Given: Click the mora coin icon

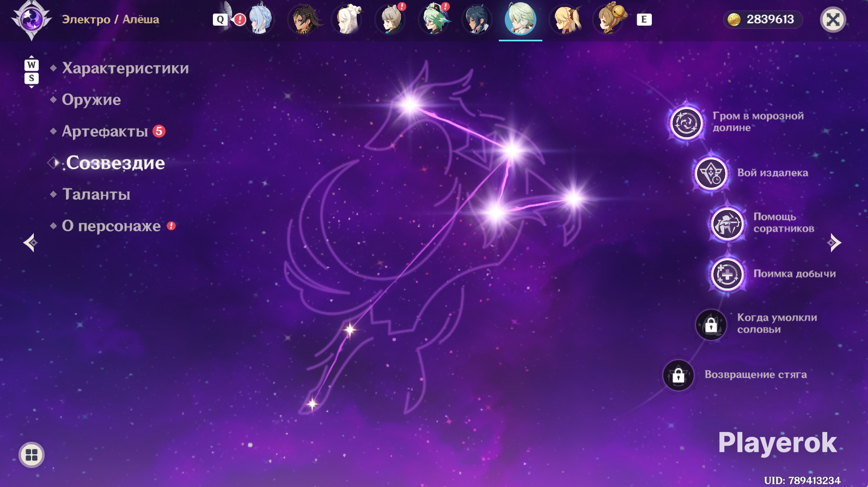Looking at the screenshot, I should [x=734, y=20].
